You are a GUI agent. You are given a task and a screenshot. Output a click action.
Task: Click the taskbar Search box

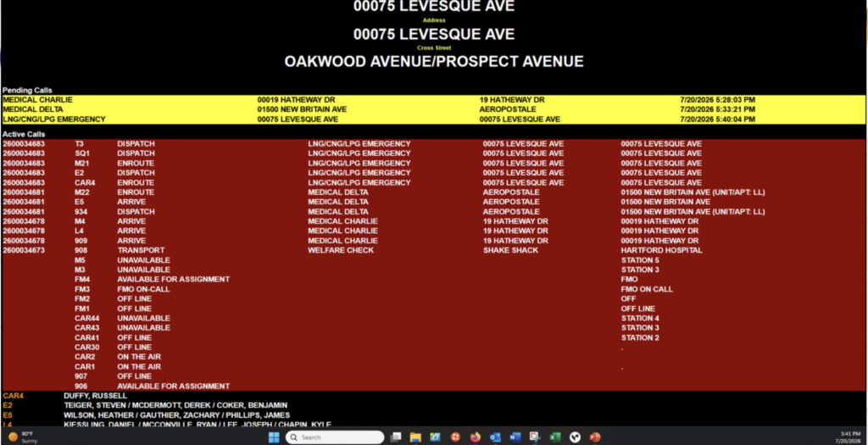pyautogui.click(x=335, y=437)
